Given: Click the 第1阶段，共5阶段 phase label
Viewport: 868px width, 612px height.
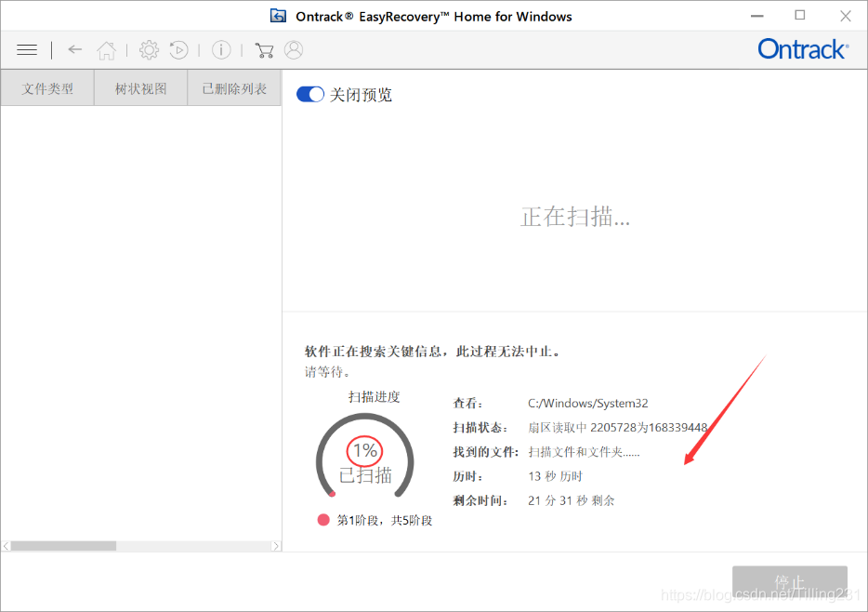Looking at the screenshot, I should 385,520.
